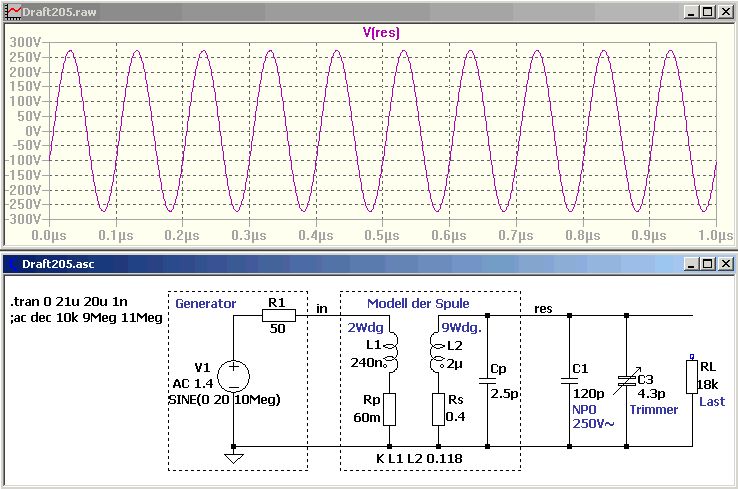Screen dimensions: 738x489
Task: Click the Generator box label
Action: click(x=205, y=304)
